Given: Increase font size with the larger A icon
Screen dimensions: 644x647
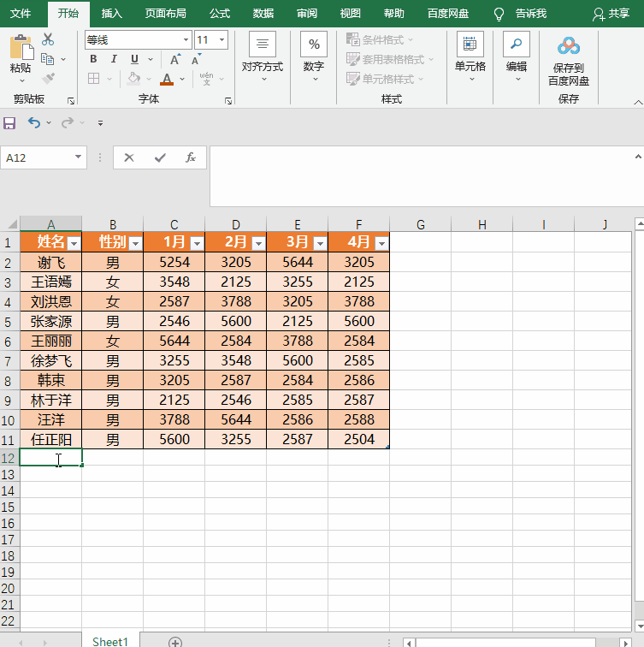Looking at the screenshot, I should [175, 59].
